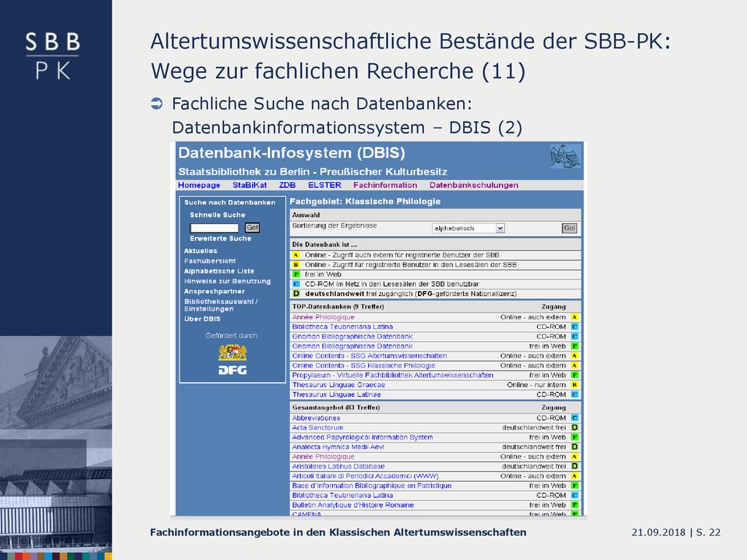This screenshot has width=747, height=560.
Task: Select Datenbankschulungen in the top navigation
Action: pos(473,185)
